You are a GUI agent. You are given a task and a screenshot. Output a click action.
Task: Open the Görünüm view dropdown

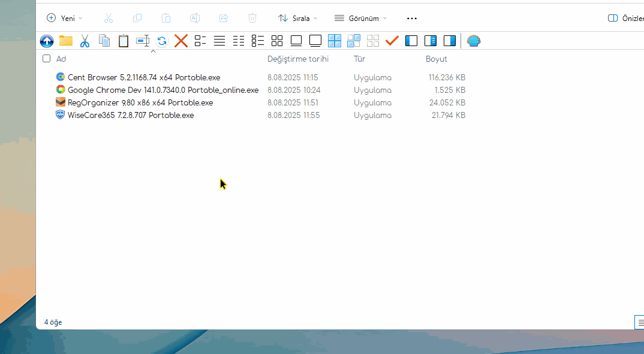(x=360, y=18)
